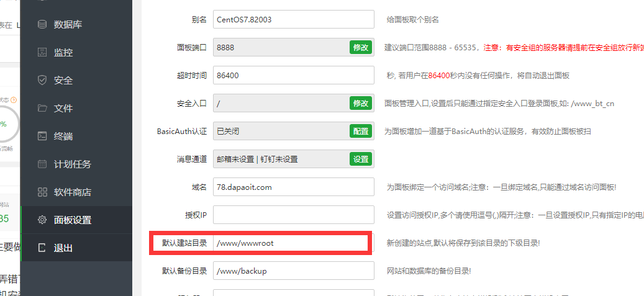Screen dimensions: 644x296
Task: Click the terminal icon in sidebar
Action: 42,137
